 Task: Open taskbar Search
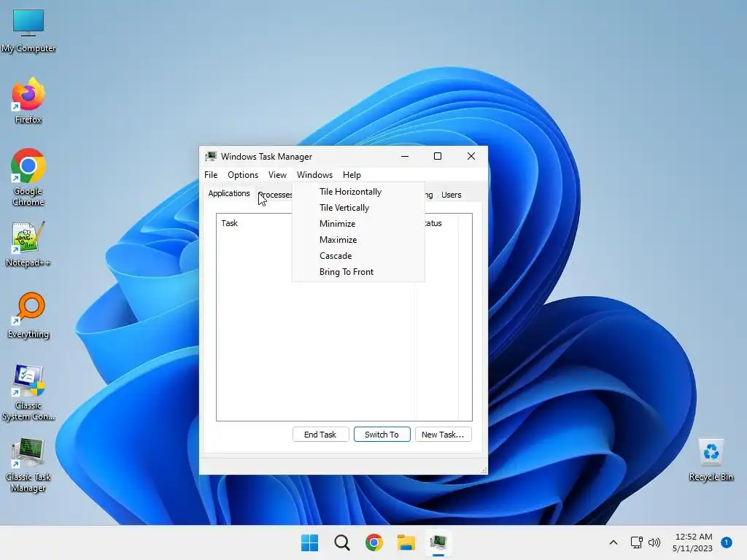pyautogui.click(x=341, y=542)
